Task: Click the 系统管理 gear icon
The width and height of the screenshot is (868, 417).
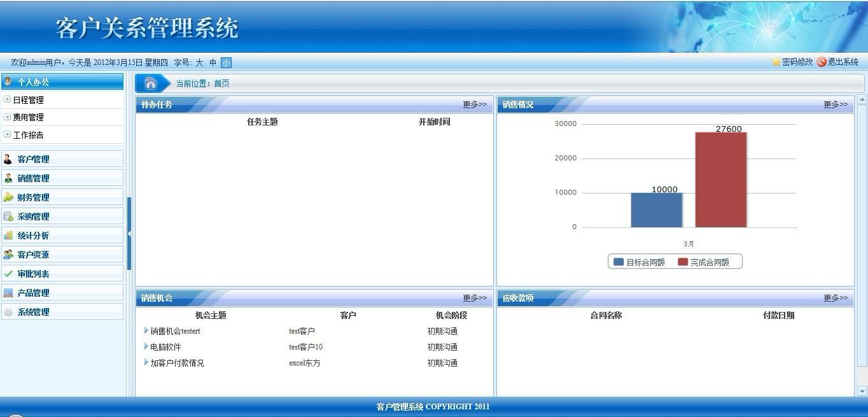Action: pos(8,312)
